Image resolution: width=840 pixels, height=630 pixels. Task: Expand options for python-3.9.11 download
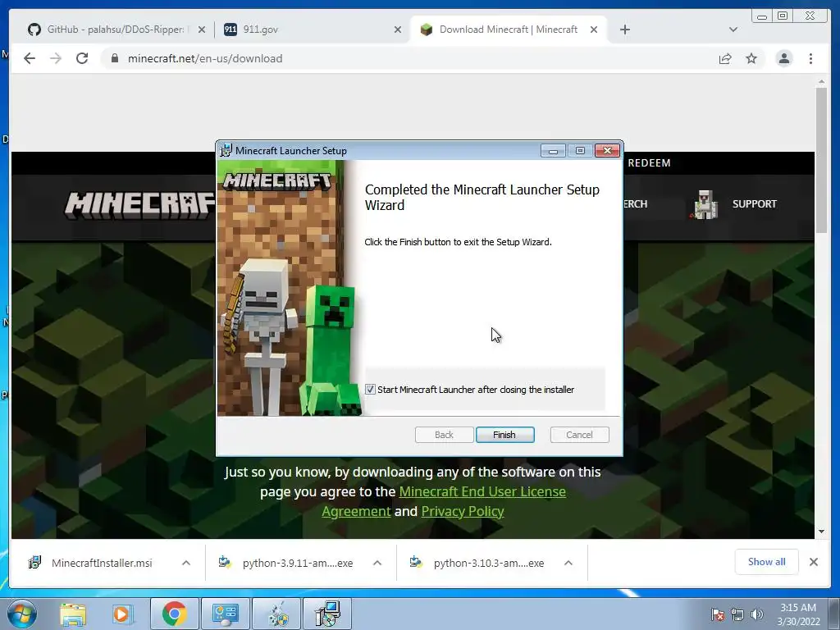point(377,563)
